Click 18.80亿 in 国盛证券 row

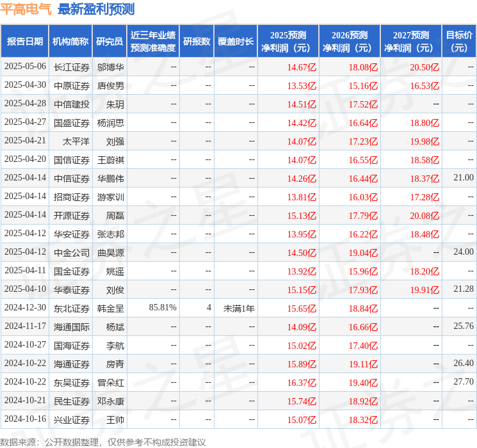click(424, 123)
